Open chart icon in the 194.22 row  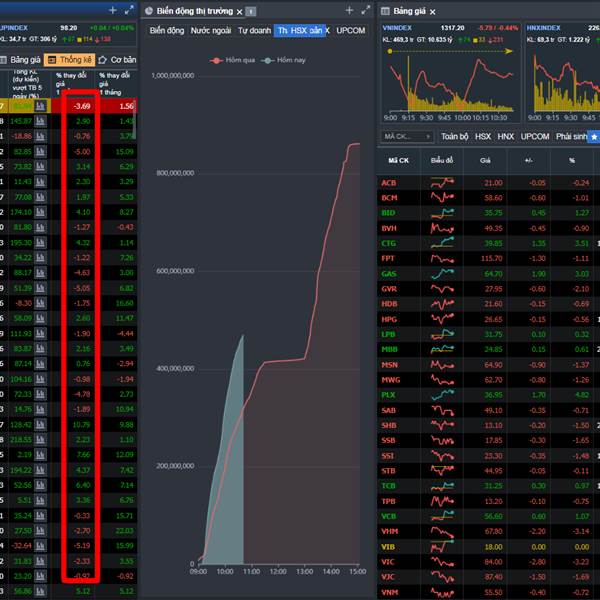(x=41, y=470)
